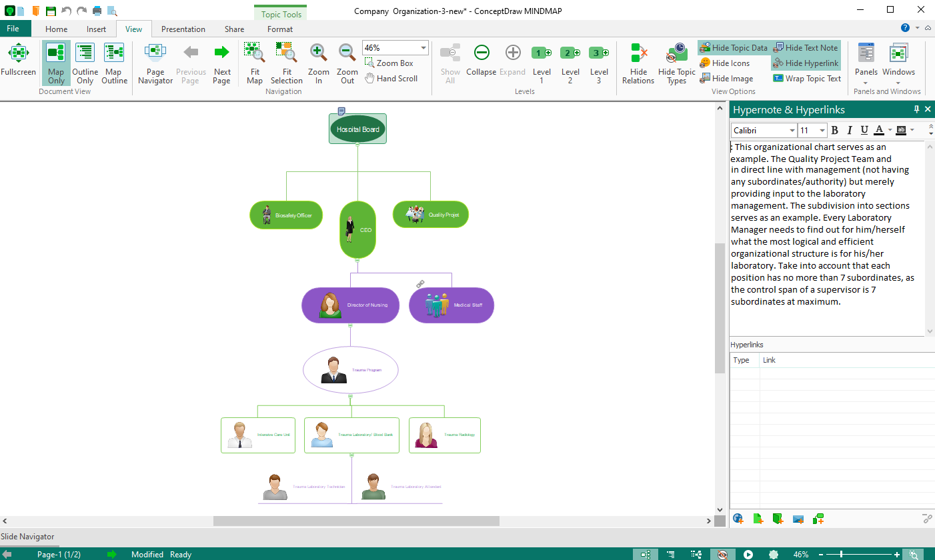Adjust the zoom slider in status bar

point(842,554)
